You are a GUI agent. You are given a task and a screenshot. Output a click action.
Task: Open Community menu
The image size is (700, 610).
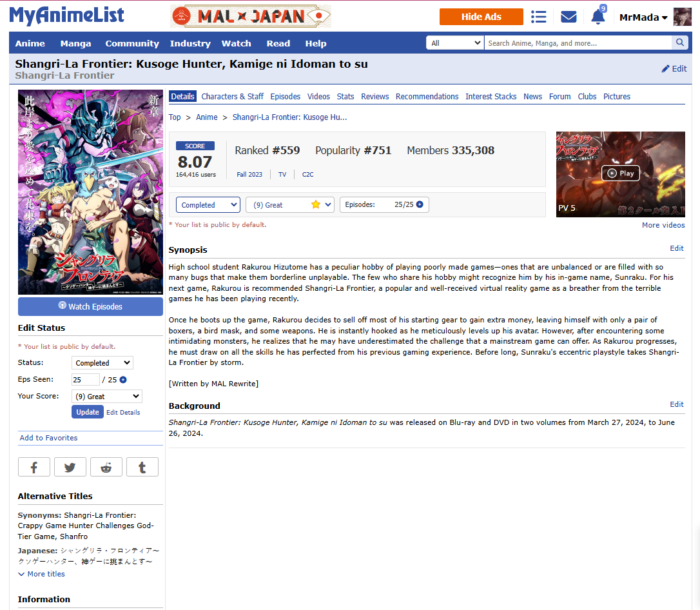tap(132, 43)
